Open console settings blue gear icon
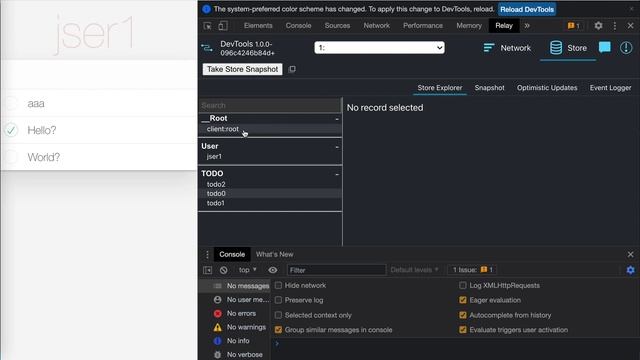640x360 pixels. click(631, 270)
